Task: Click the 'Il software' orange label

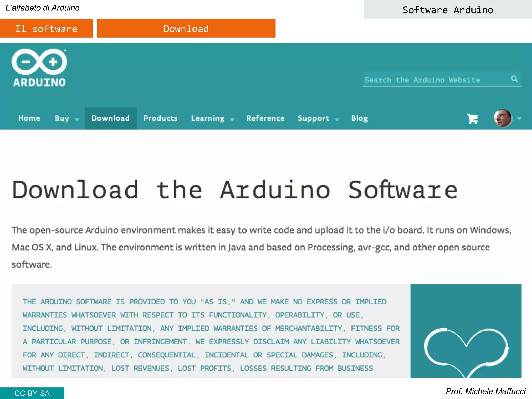Action: (x=46, y=28)
